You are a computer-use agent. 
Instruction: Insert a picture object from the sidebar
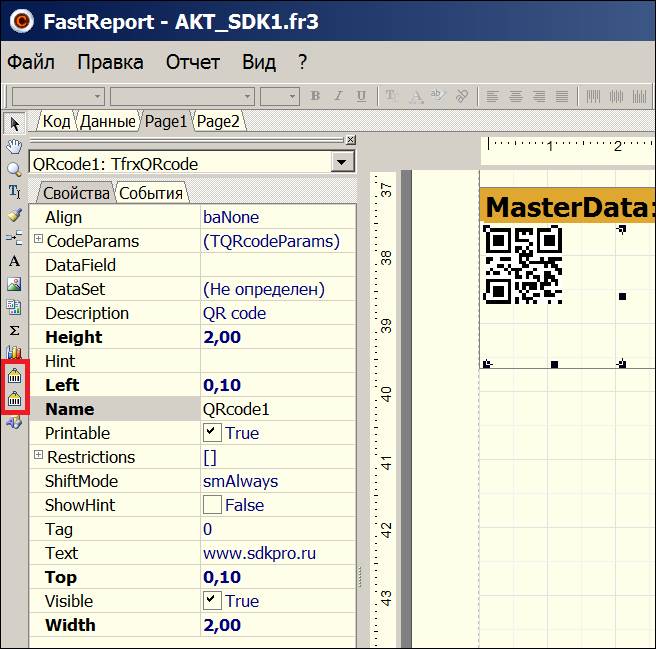click(14, 283)
